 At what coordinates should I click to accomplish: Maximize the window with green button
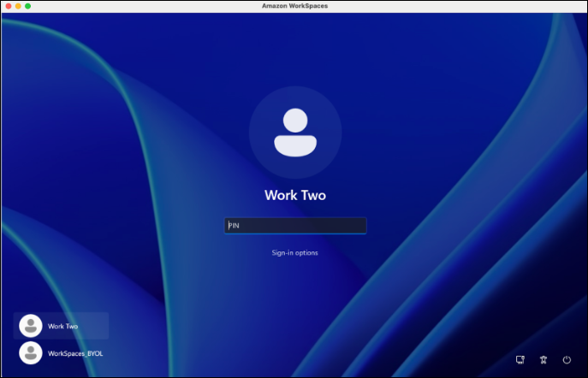pyautogui.click(x=27, y=6)
